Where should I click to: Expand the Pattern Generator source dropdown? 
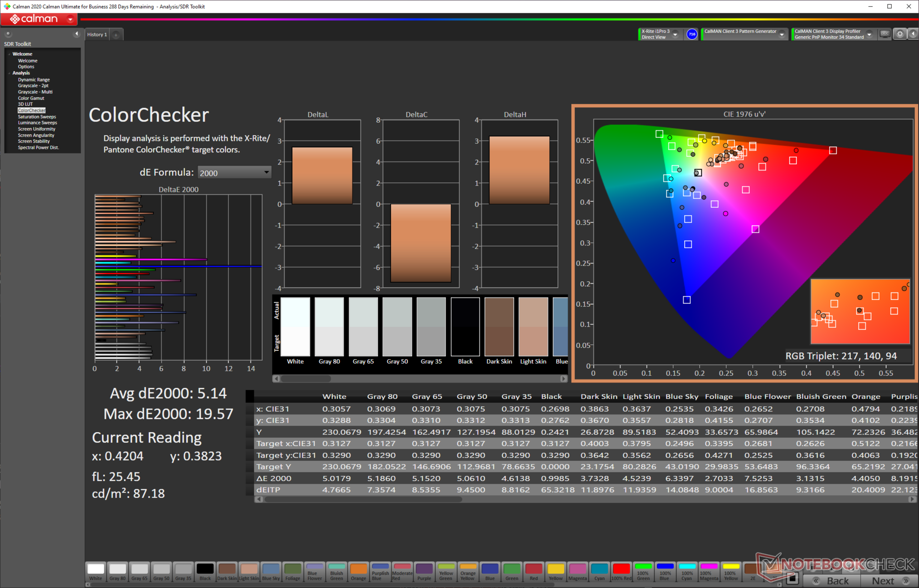782,34
